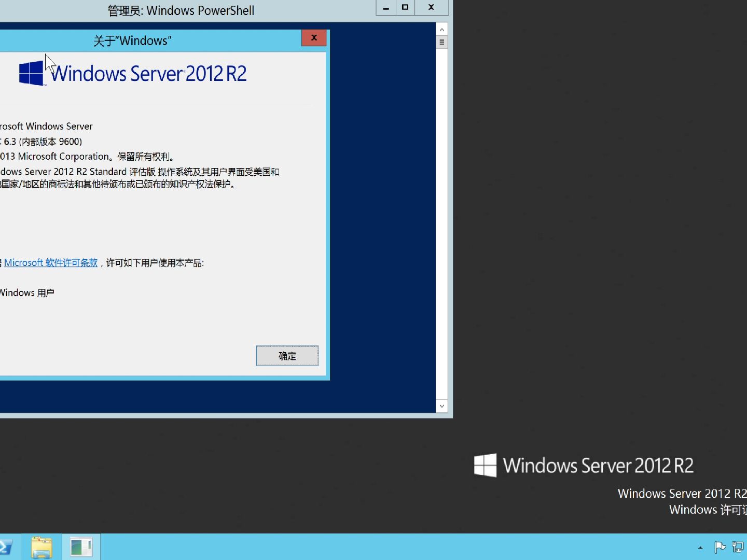Open File Explorer from the taskbar

tap(41, 547)
